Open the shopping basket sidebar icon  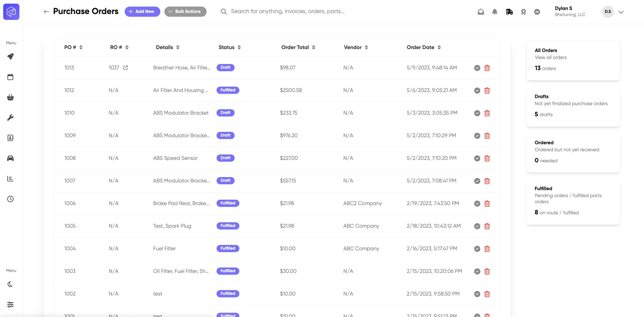click(10, 97)
